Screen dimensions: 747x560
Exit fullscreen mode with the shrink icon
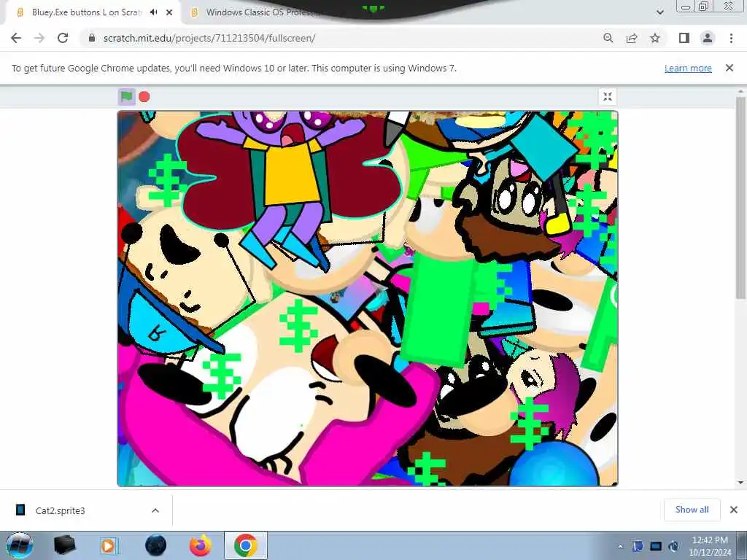(608, 97)
